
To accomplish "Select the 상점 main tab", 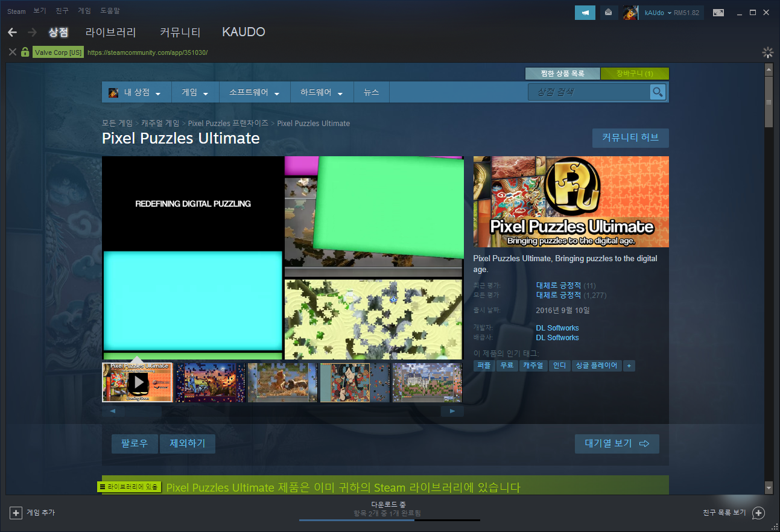I will point(59,32).
